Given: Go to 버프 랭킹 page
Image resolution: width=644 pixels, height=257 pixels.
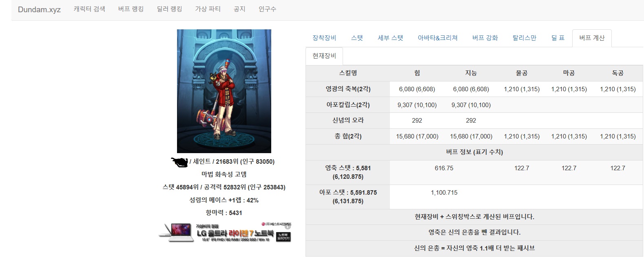Looking at the screenshot, I should click(131, 9).
